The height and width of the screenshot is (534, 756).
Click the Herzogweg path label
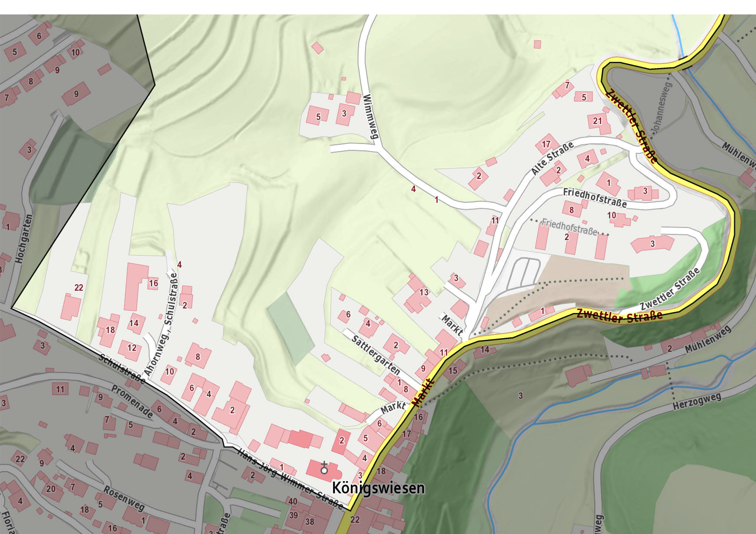pos(697,401)
